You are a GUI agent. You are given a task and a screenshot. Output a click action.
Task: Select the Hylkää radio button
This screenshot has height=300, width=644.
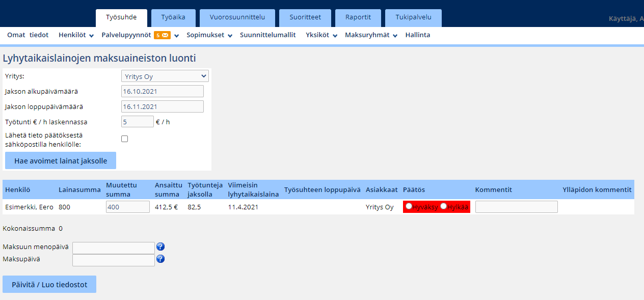click(x=443, y=206)
